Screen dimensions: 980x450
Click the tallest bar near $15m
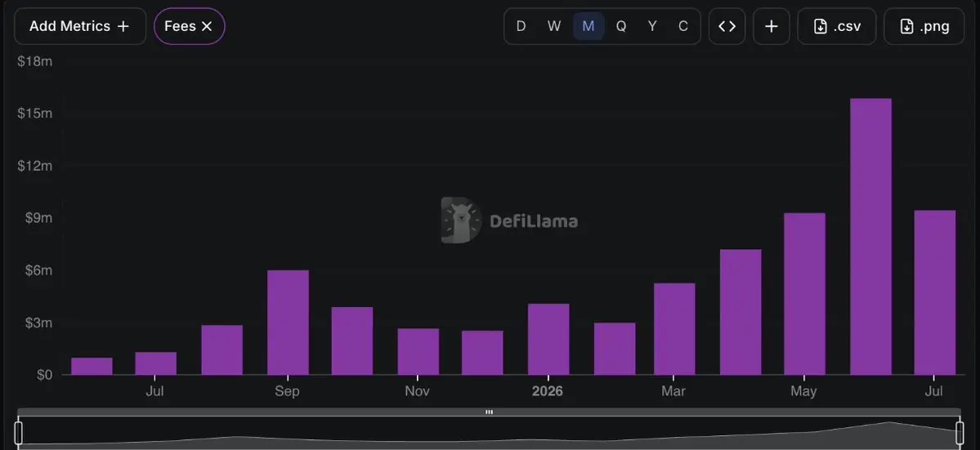[x=870, y=237]
